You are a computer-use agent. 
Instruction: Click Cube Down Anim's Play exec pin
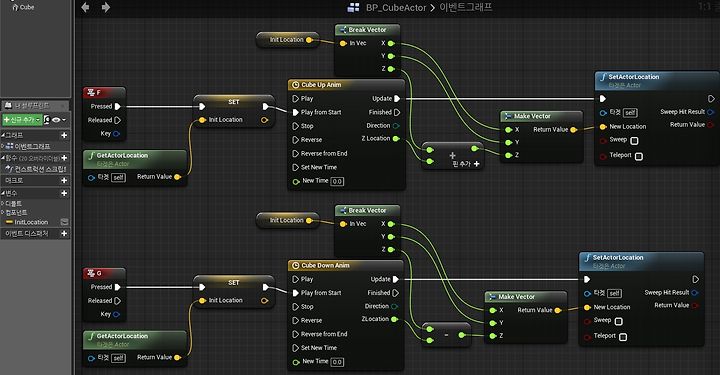[296, 279]
